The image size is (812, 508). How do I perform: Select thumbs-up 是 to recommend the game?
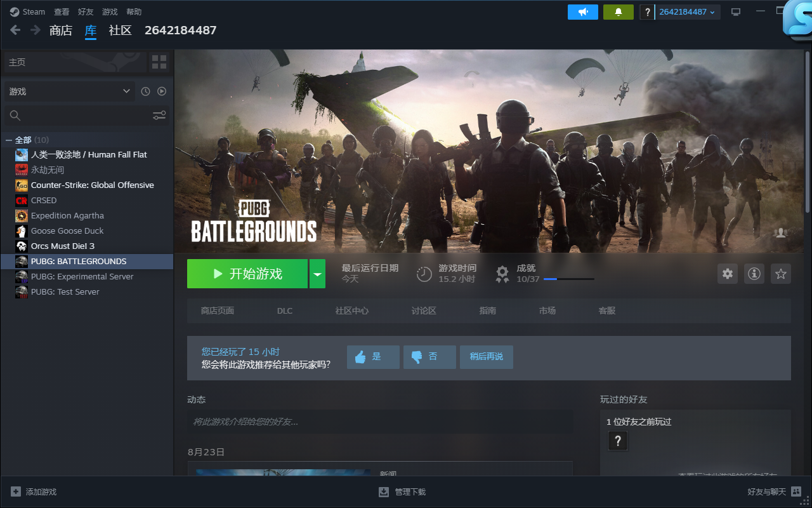click(x=373, y=357)
